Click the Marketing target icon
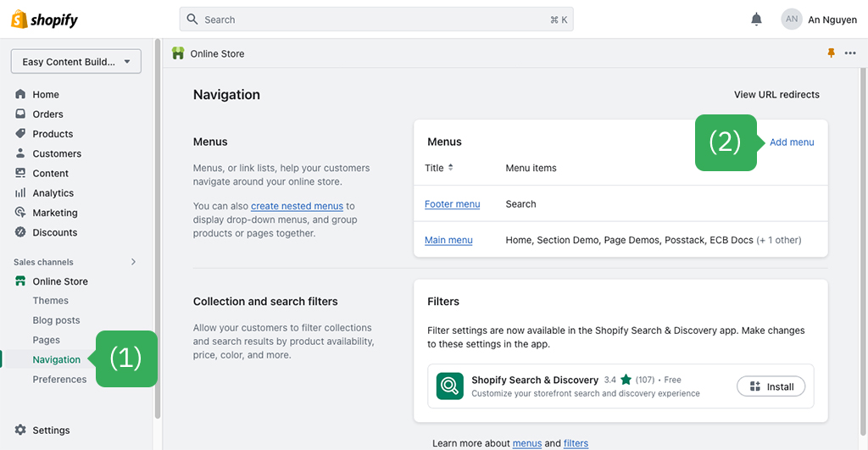The image size is (868, 450). pyautogui.click(x=20, y=212)
